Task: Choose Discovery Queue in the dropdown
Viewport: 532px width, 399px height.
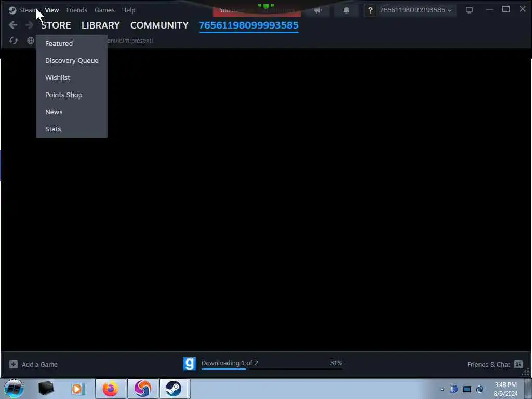Action: pyautogui.click(x=71, y=60)
